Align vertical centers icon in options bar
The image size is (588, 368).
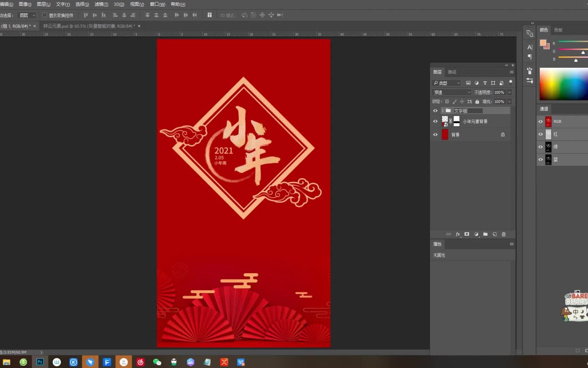[95, 15]
